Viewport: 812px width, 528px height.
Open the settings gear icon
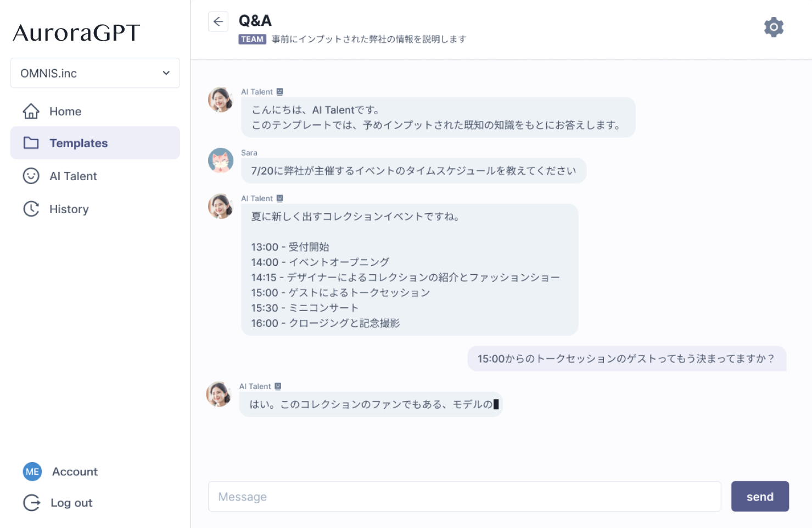774,27
